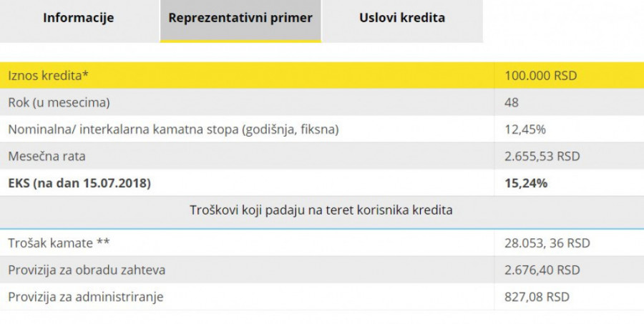Click the Rok (u mesecima) label
The height and width of the screenshot is (324, 644).
tap(59, 102)
